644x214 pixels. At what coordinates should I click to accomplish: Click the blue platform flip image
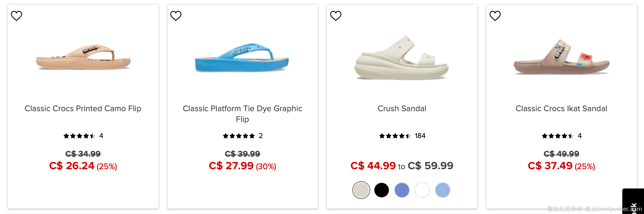(x=242, y=57)
